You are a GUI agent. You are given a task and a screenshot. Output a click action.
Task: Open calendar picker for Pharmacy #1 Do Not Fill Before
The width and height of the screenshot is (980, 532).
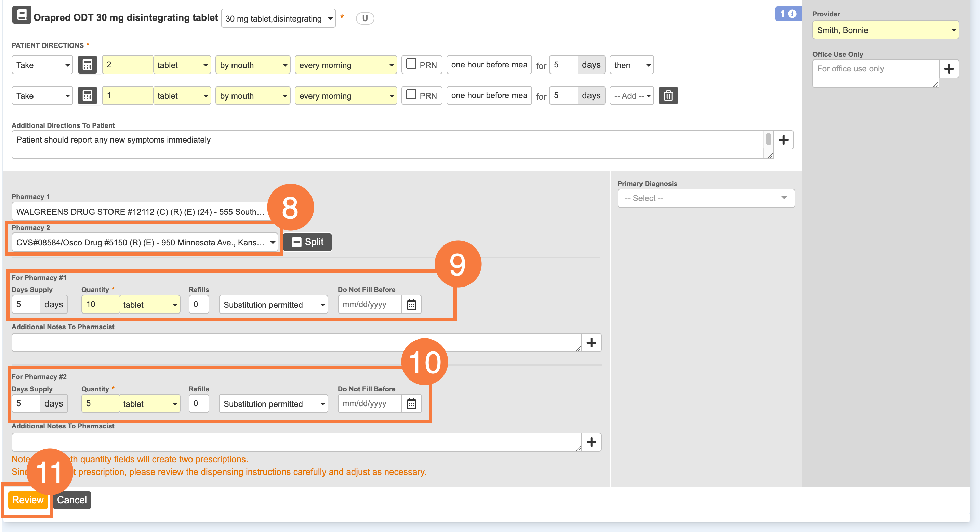(411, 305)
